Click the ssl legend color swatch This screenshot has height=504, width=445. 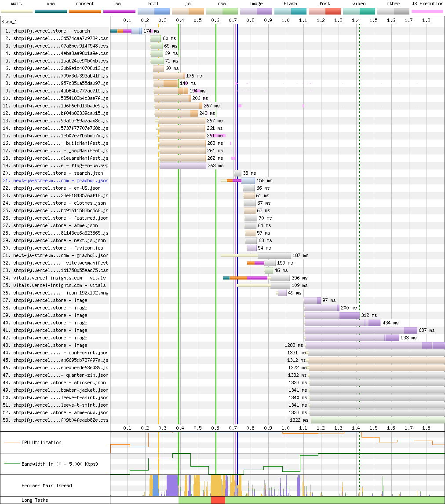coord(119,11)
